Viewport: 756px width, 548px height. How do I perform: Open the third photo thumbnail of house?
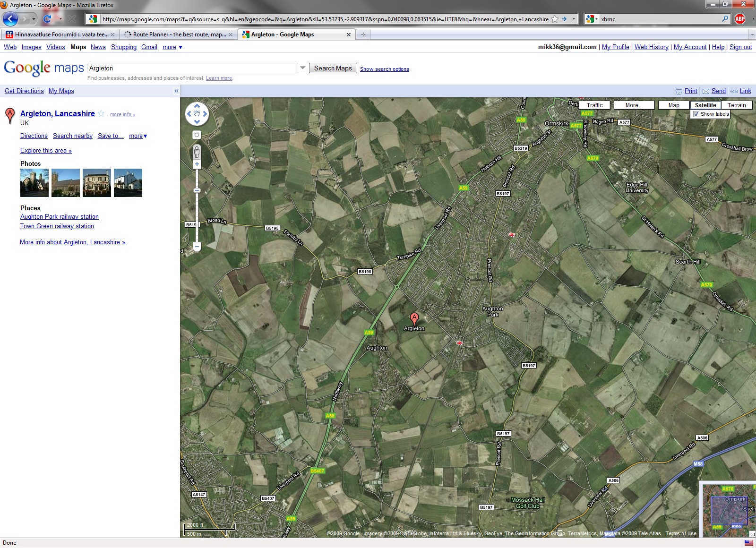pos(97,183)
